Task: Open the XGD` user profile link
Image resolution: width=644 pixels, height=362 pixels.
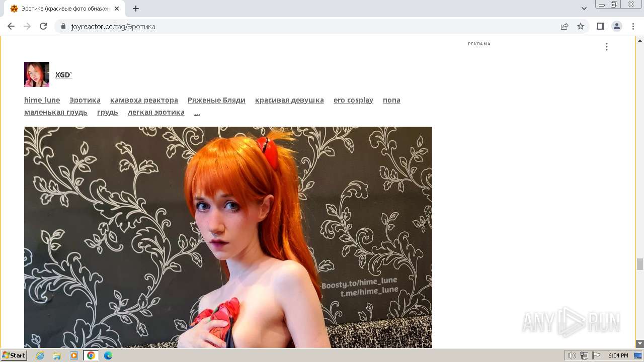Action: (64, 75)
